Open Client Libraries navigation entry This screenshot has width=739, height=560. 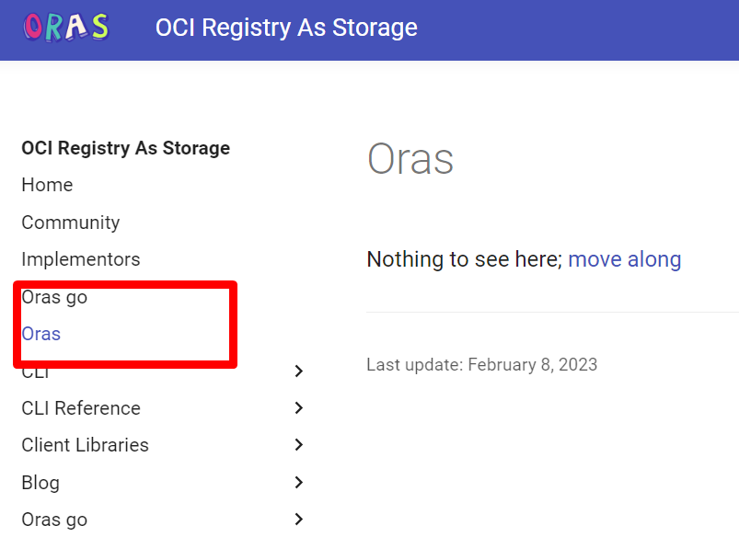[85, 445]
